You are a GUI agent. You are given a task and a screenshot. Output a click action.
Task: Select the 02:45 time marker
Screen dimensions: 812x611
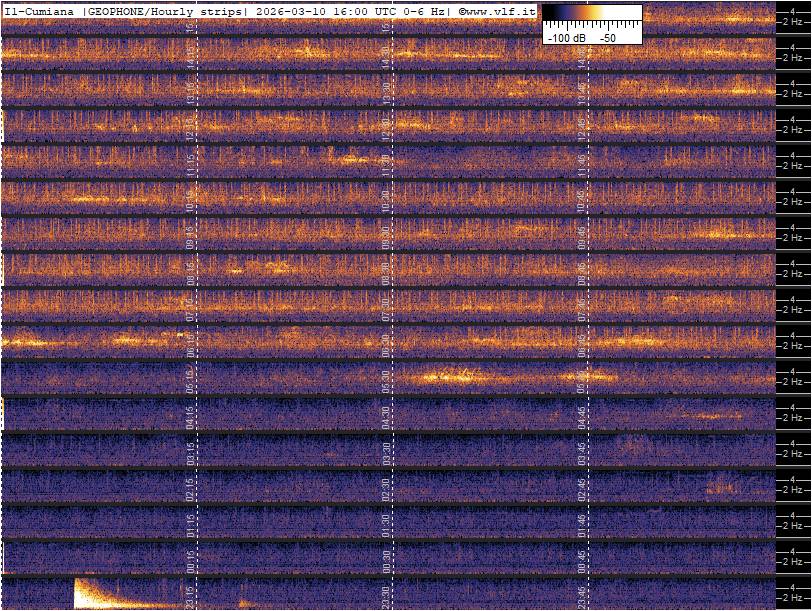pyautogui.click(x=581, y=486)
